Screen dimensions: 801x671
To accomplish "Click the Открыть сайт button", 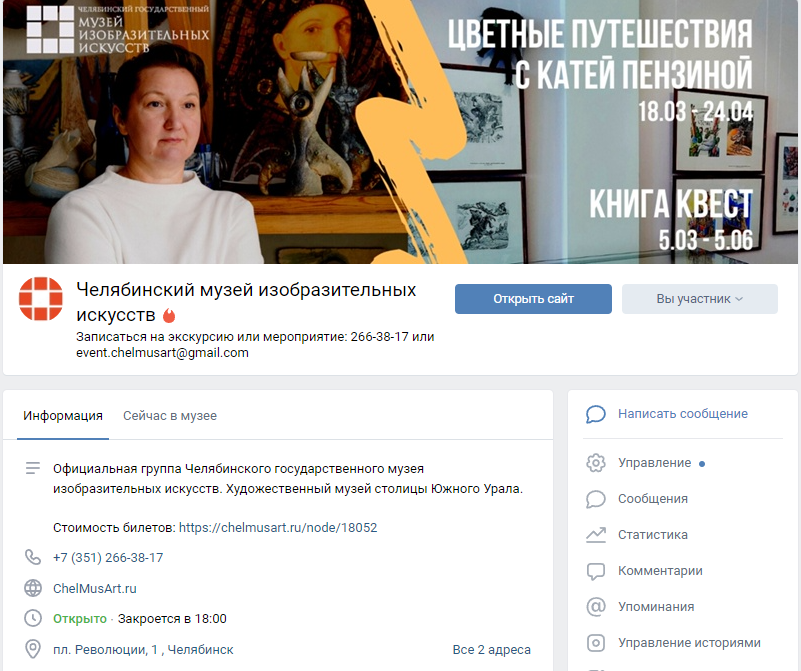I will [x=533, y=299].
